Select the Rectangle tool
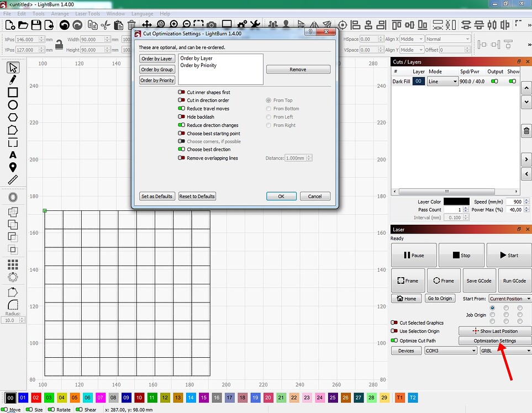 [x=13, y=92]
